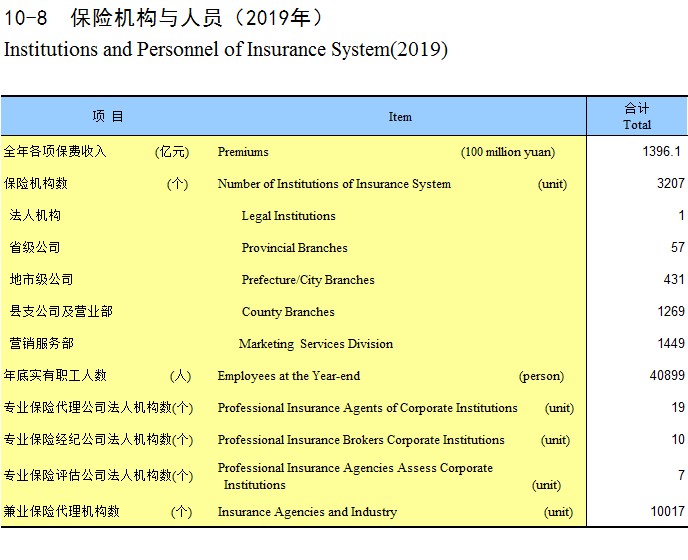Select the value 7
The width and height of the screenshot is (688, 560).
pos(681,476)
